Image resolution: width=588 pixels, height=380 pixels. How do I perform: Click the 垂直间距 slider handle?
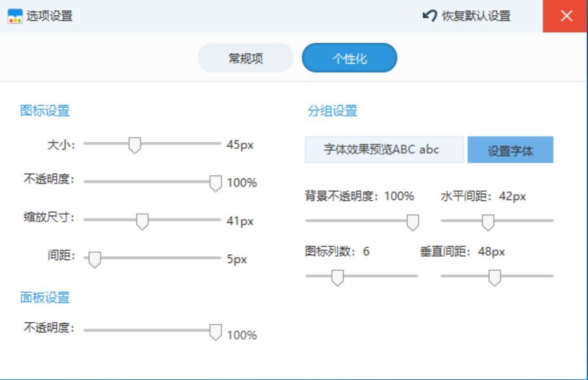point(494,277)
